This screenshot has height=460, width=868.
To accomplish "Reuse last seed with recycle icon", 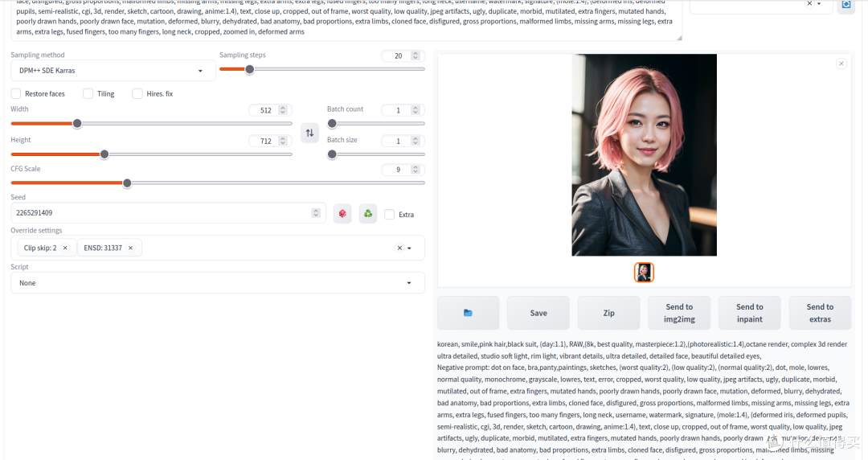I will [x=368, y=213].
